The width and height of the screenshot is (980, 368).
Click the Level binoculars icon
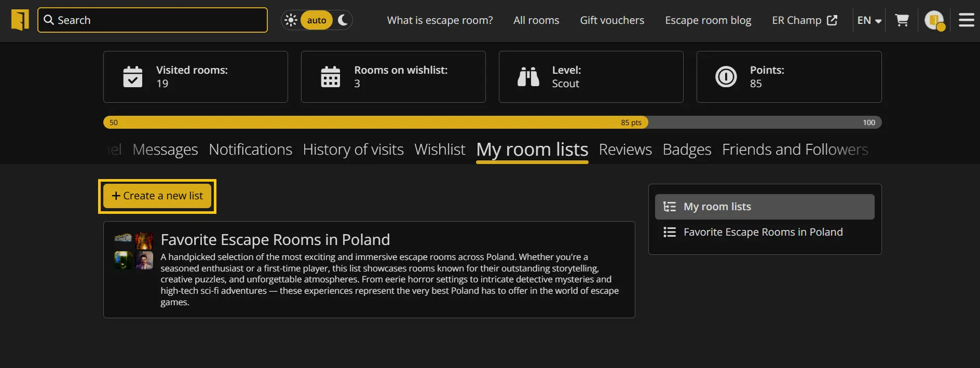click(528, 77)
